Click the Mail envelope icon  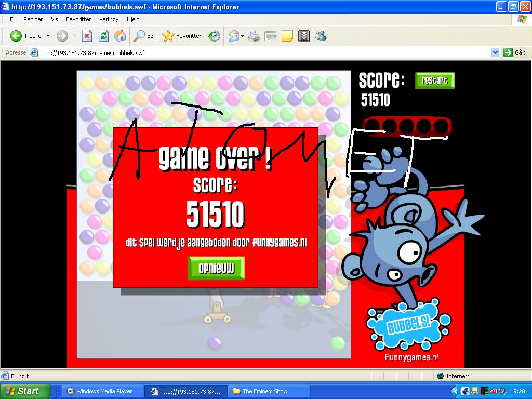233,36
